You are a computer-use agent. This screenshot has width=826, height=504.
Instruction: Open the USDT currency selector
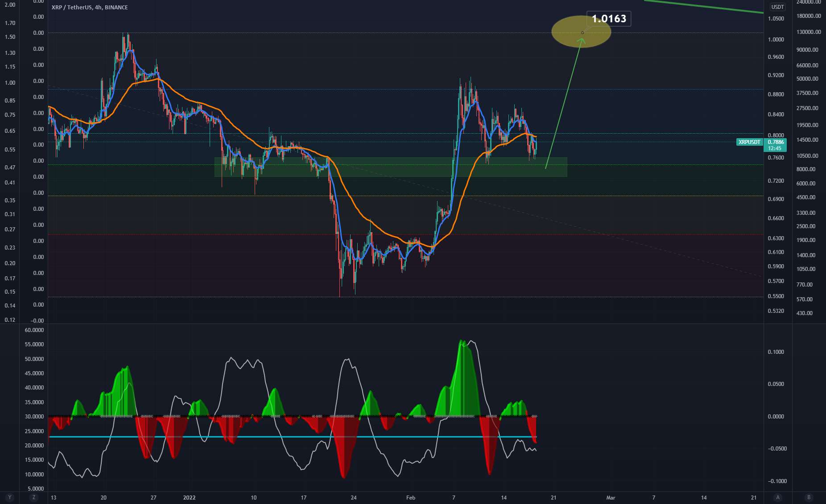[778, 7]
